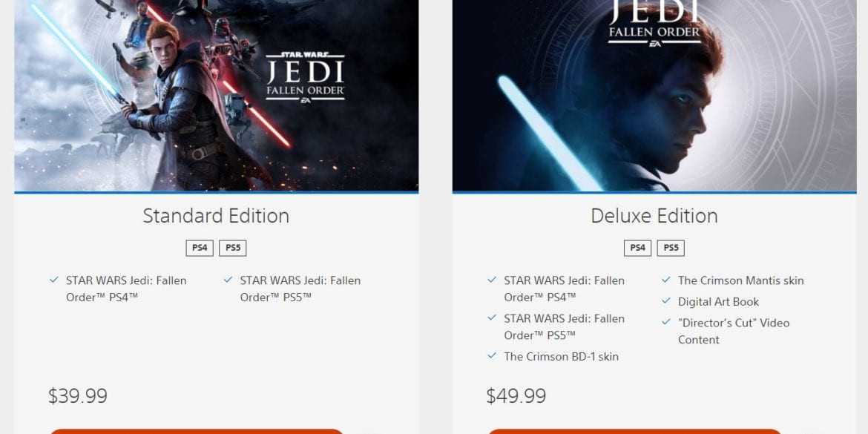Click the PS4 badge under Deluxe Edition

tap(638, 248)
